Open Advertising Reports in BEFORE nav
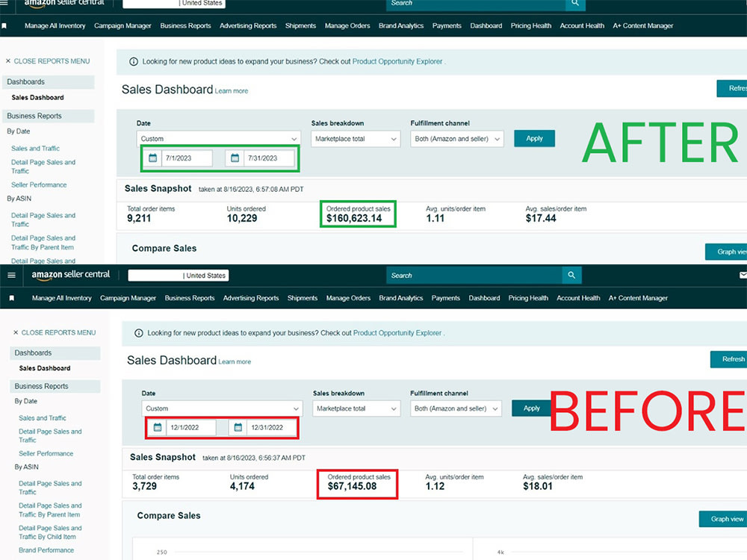The height and width of the screenshot is (560, 747). (x=251, y=298)
